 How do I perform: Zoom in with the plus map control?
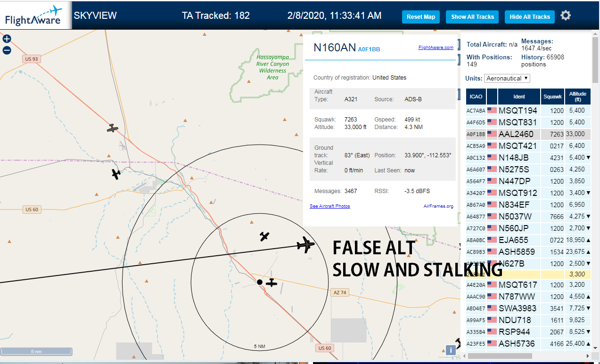(7, 39)
